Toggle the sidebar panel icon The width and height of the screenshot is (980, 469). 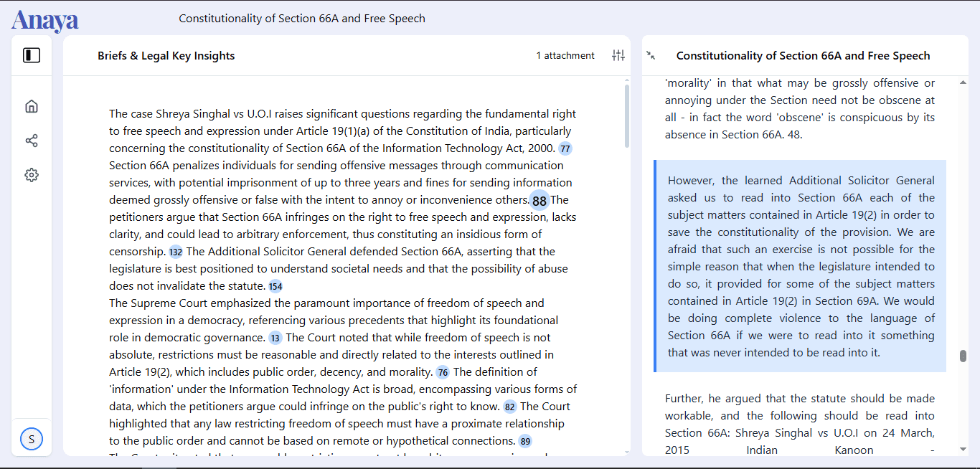click(32, 55)
